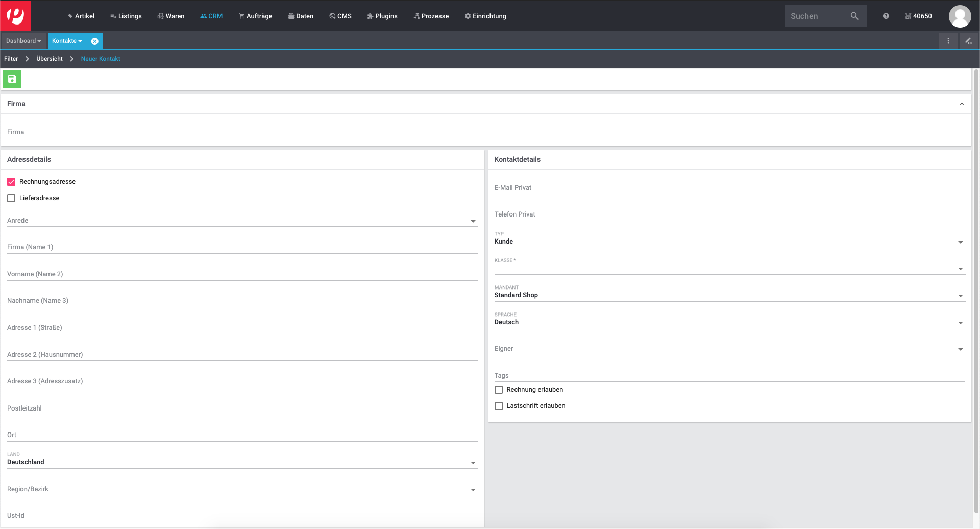The image size is (980, 529).
Task: Click the E-Mail Privat field
Action: coord(730,188)
